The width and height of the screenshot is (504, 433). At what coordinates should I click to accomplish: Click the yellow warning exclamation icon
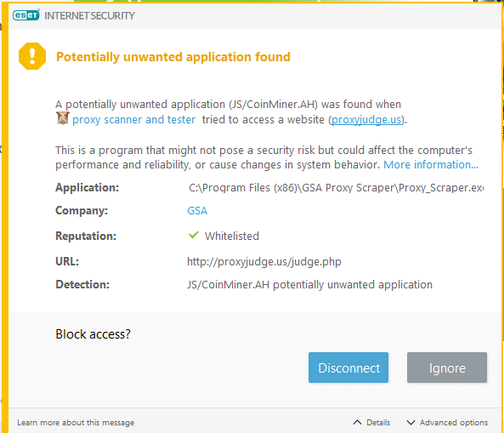[x=32, y=56]
